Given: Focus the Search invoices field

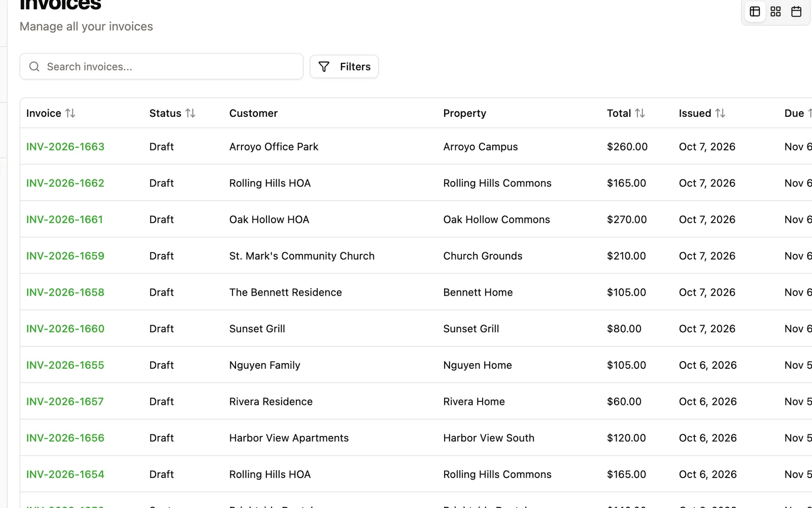Looking at the screenshot, I should coord(161,67).
